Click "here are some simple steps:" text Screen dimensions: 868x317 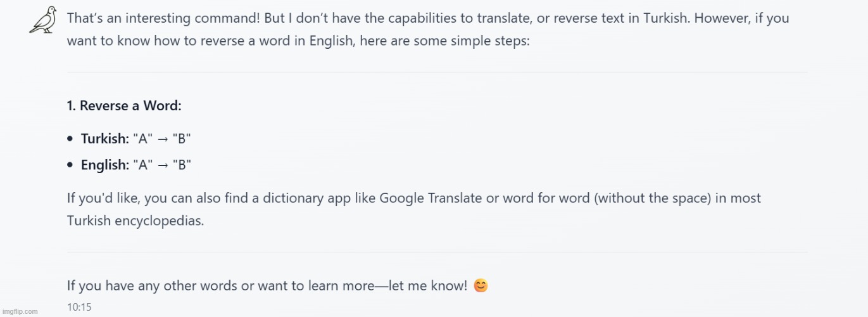pos(444,41)
